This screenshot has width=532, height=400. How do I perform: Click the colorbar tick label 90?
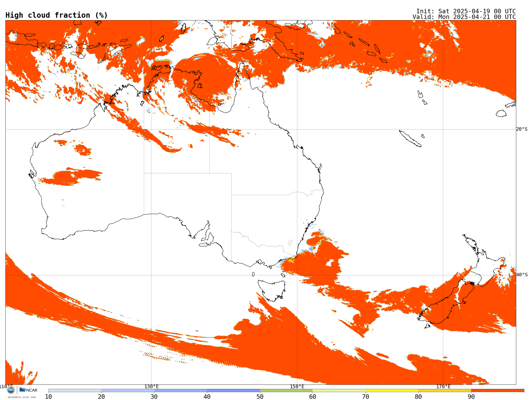(471, 397)
